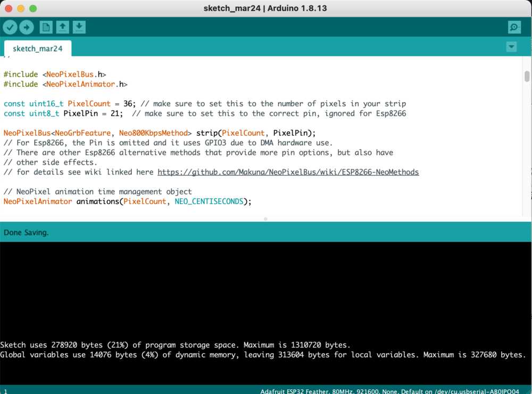Viewport: 532px width, 394px height.
Task: Click comment '// other side effects.'
Action: pos(50,162)
